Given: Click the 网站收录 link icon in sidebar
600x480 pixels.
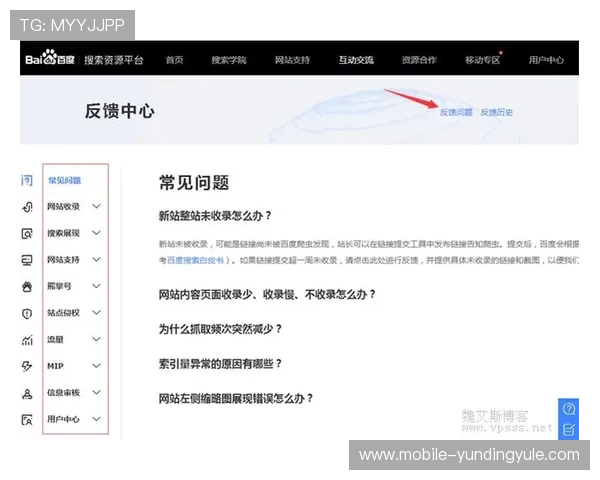Looking at the screenshot, I should click(27, 207).
